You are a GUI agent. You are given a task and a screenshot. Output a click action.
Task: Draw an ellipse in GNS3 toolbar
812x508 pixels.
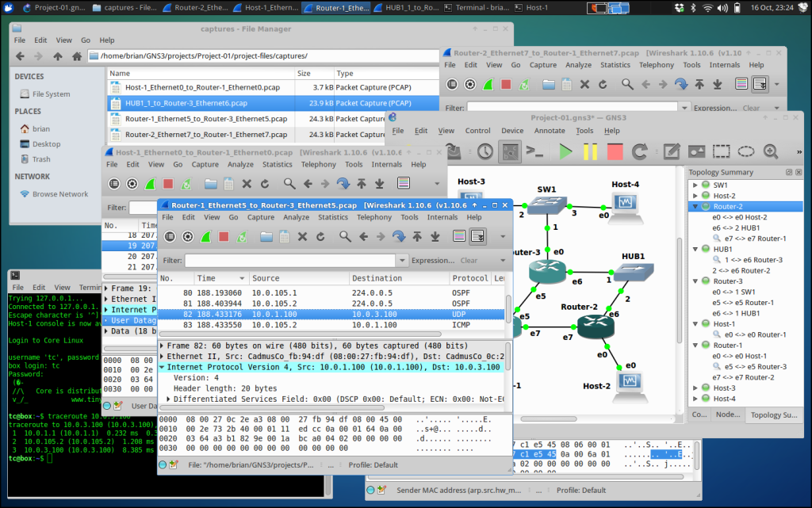click(745, 151)
